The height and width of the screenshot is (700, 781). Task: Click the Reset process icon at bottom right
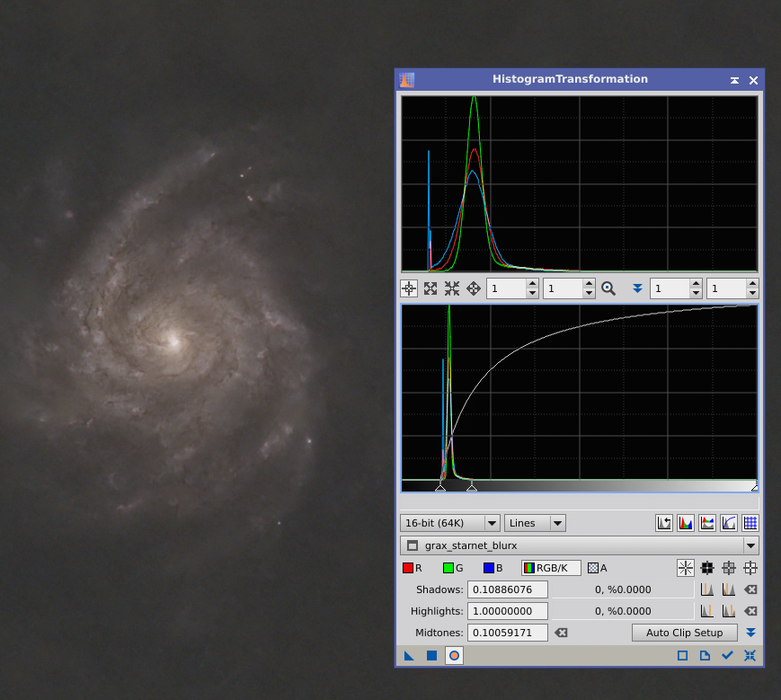pos(750,656)
